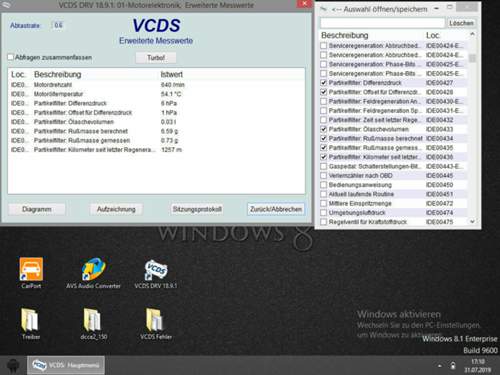Click the selection list scrollbar up arrow
500x375 pixels.
(x=472, y=35)
